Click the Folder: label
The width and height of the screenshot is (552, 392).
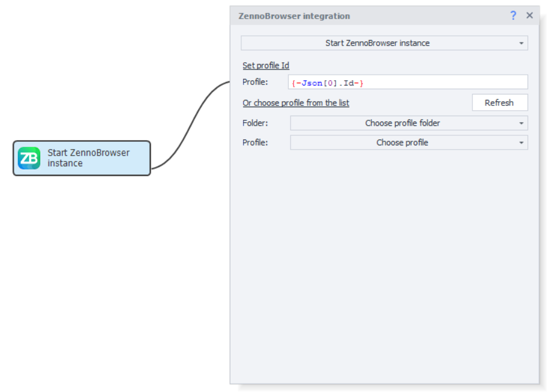pyautogui.click(x=254, y=123)
